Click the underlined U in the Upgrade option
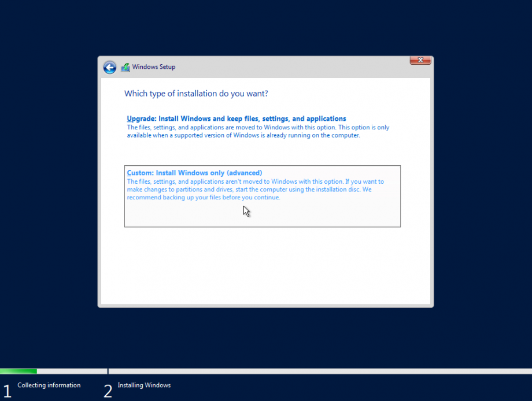 click(128, 118)
